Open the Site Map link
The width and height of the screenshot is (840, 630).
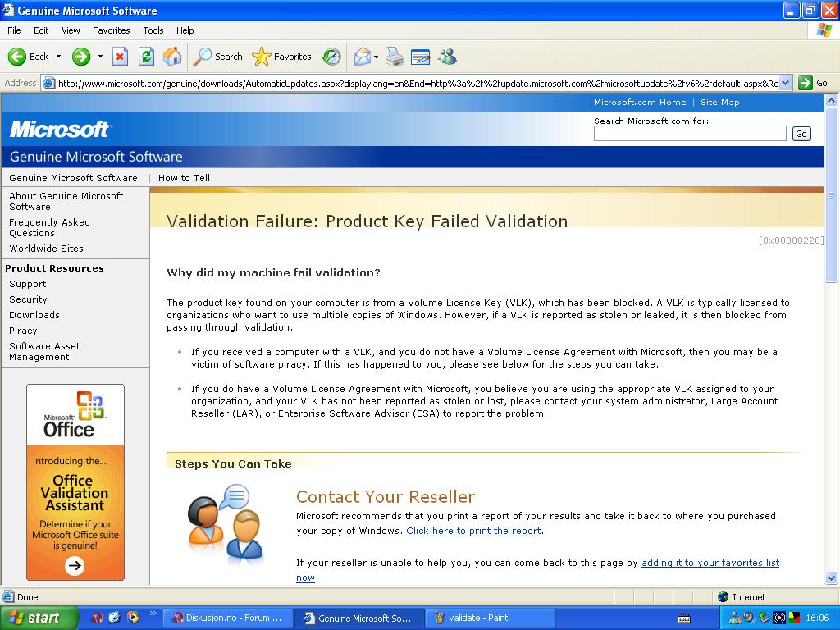(x=719, y=103)
